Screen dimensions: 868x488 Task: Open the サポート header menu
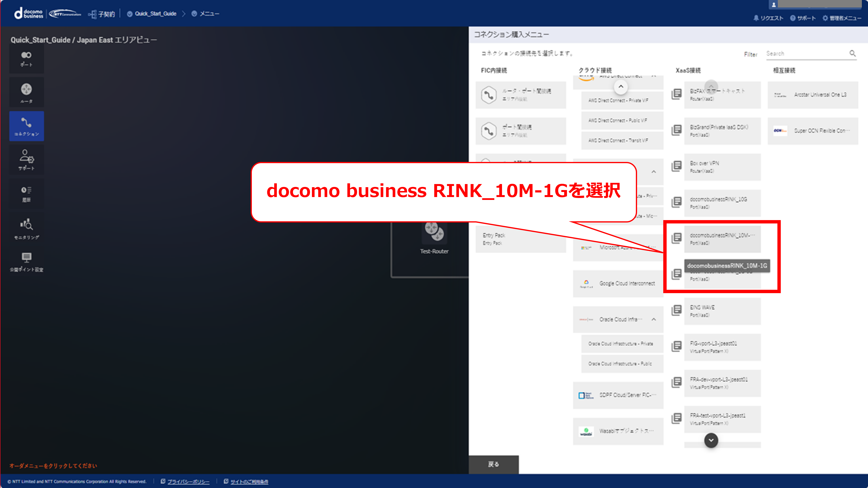(x=803, y=18)
